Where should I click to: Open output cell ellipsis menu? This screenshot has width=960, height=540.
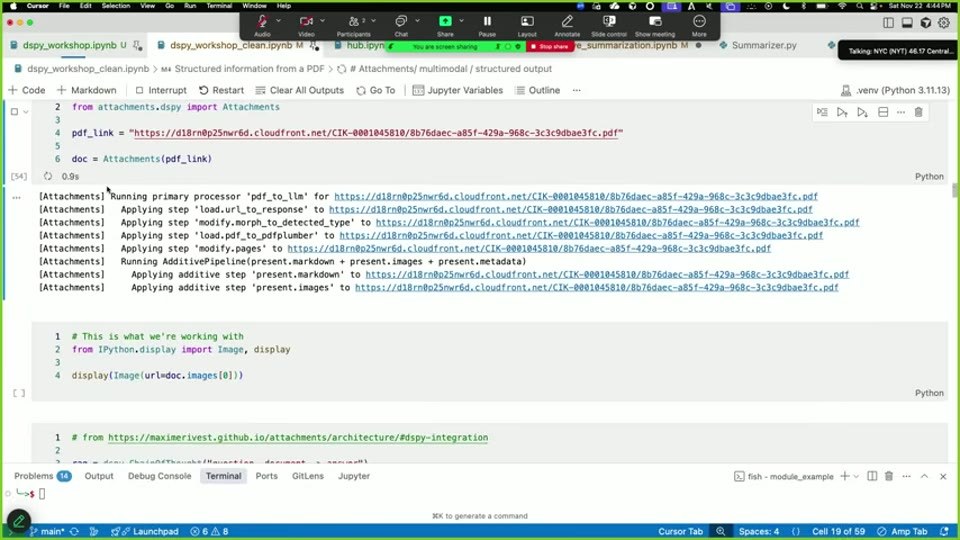[x=17, y=197]
